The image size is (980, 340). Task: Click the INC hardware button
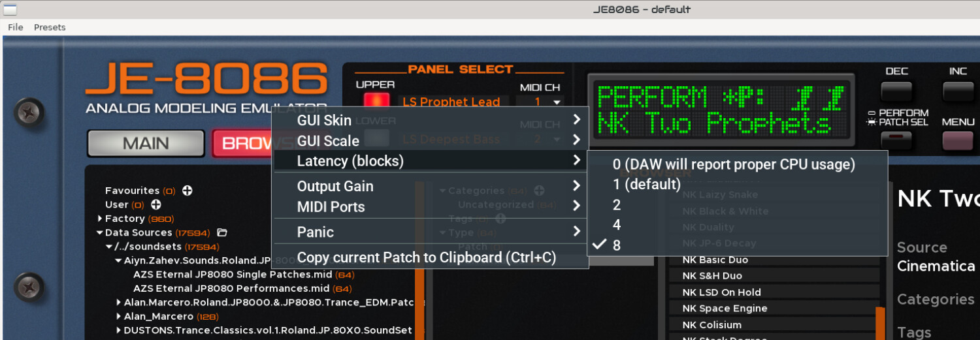[x=958, y=92]
